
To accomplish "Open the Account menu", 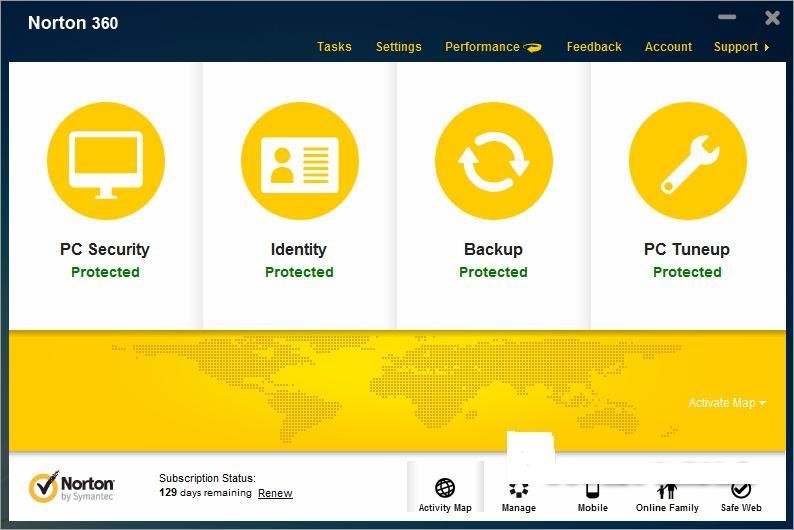I will pyautogui.click(x=668, y=47).
